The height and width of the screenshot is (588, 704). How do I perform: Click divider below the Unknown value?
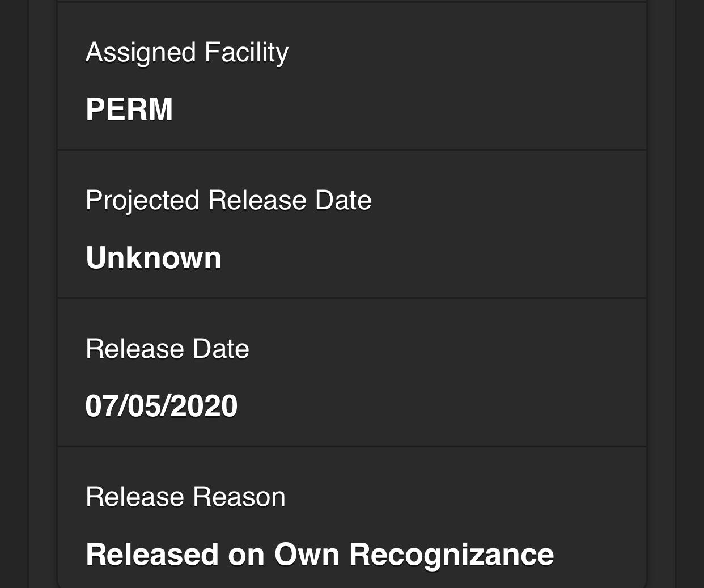(x=351, y=298)
